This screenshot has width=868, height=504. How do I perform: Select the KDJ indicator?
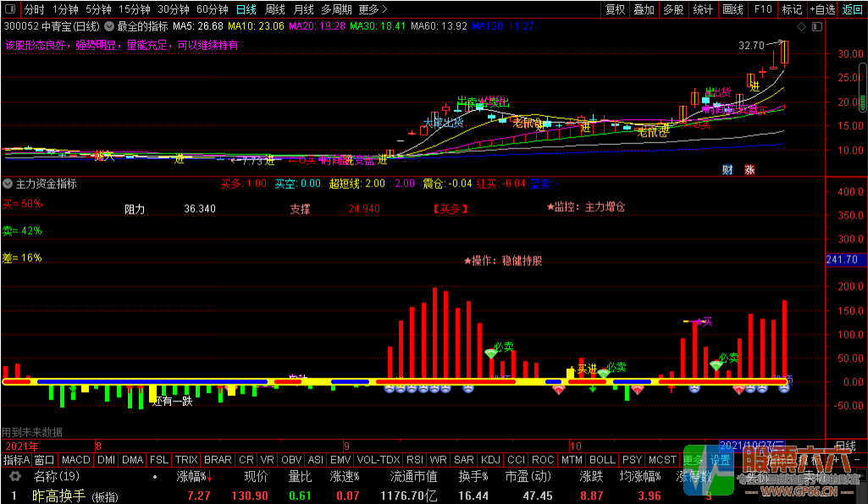(x=490, y=460)
